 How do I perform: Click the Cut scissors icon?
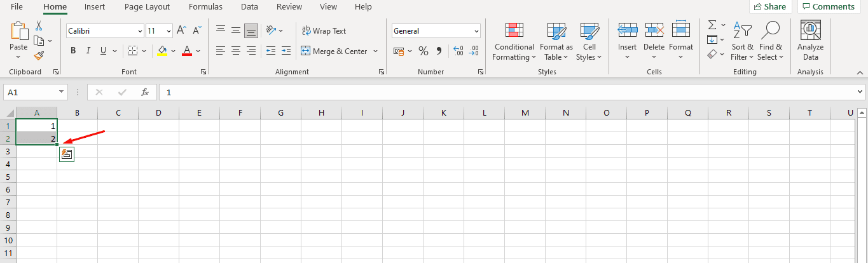pyautogui.click(x=39, y=26)
